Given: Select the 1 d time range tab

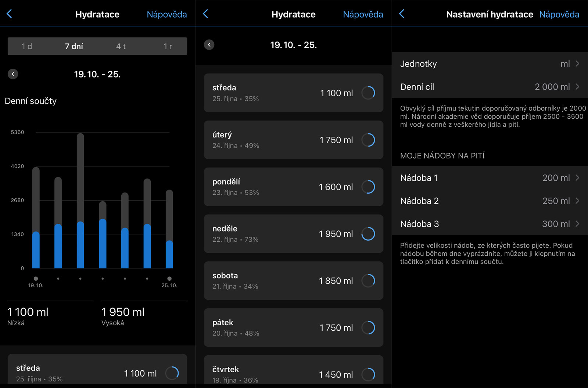Looking at the screenshot, I should point(27,46).
